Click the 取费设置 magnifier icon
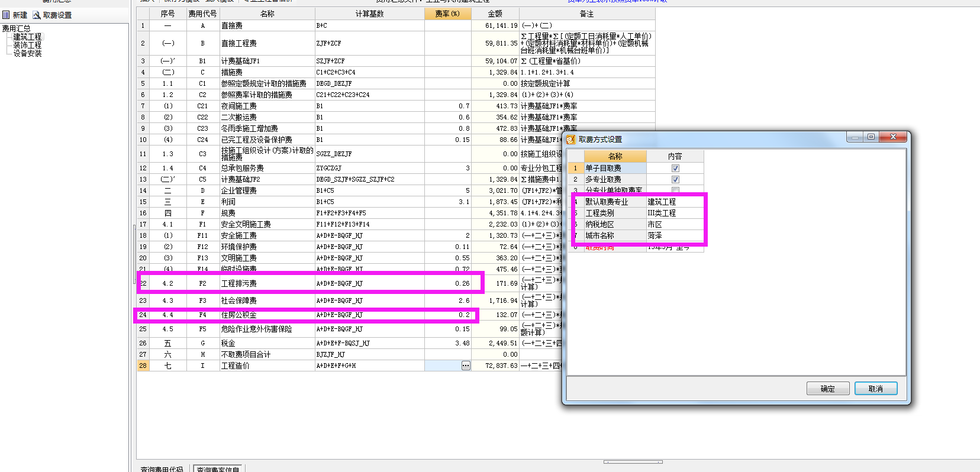Screen dimensions: 980x472 click(x=37, y=15)
